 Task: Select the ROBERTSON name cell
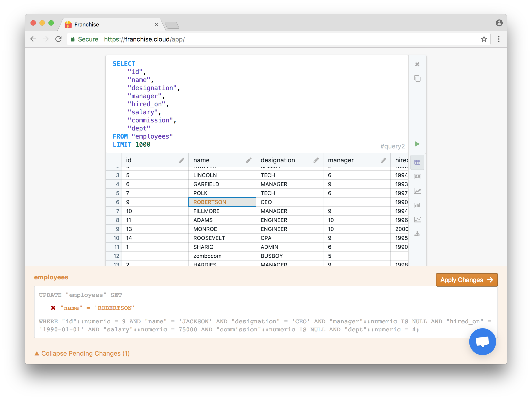[222, 202]
